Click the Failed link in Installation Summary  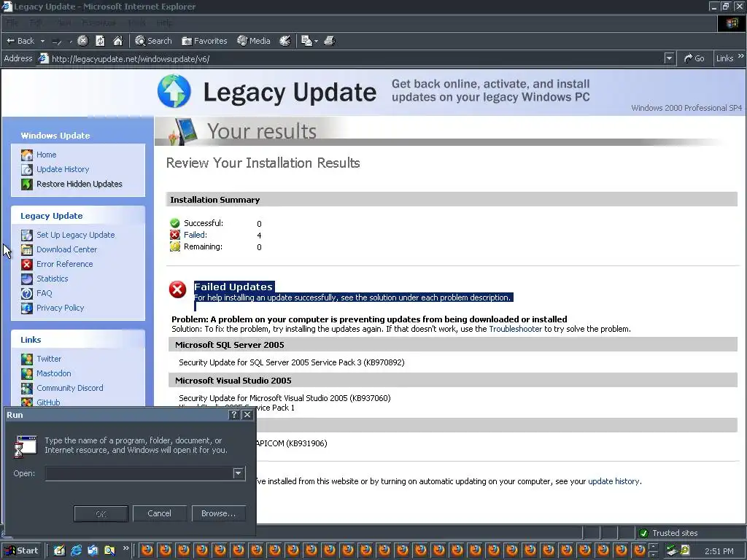196,235
